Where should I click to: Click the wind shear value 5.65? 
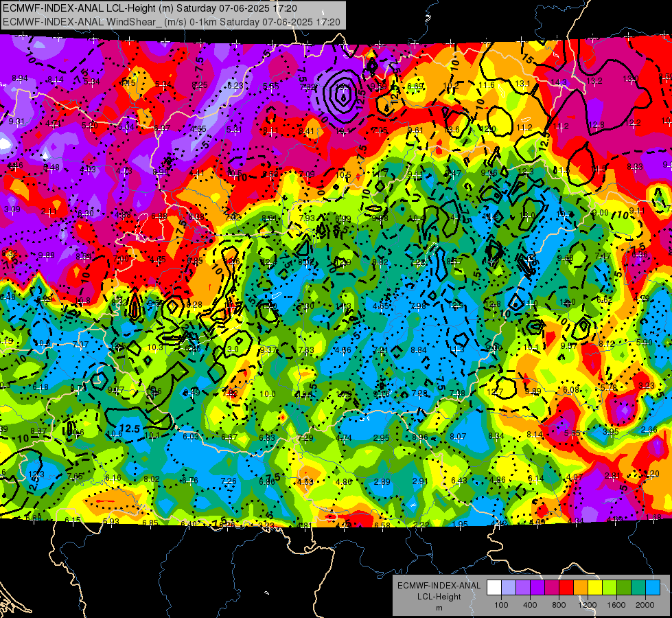572,433
